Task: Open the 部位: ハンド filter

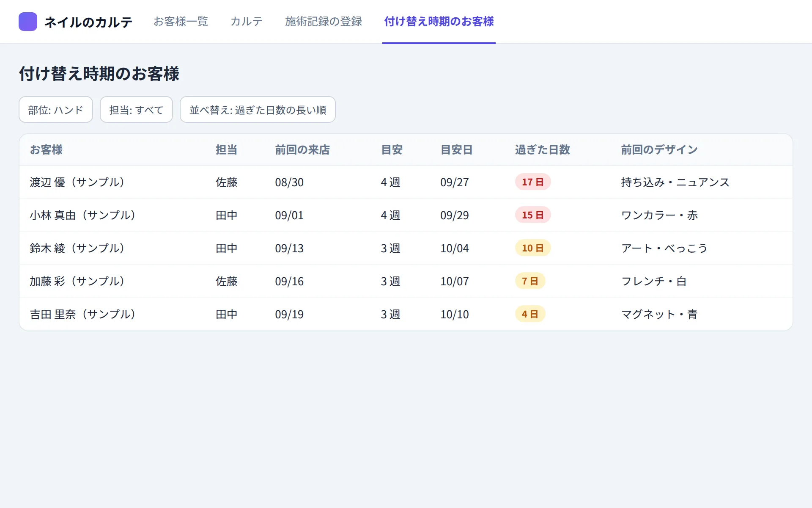Action: tap(56, 110)
